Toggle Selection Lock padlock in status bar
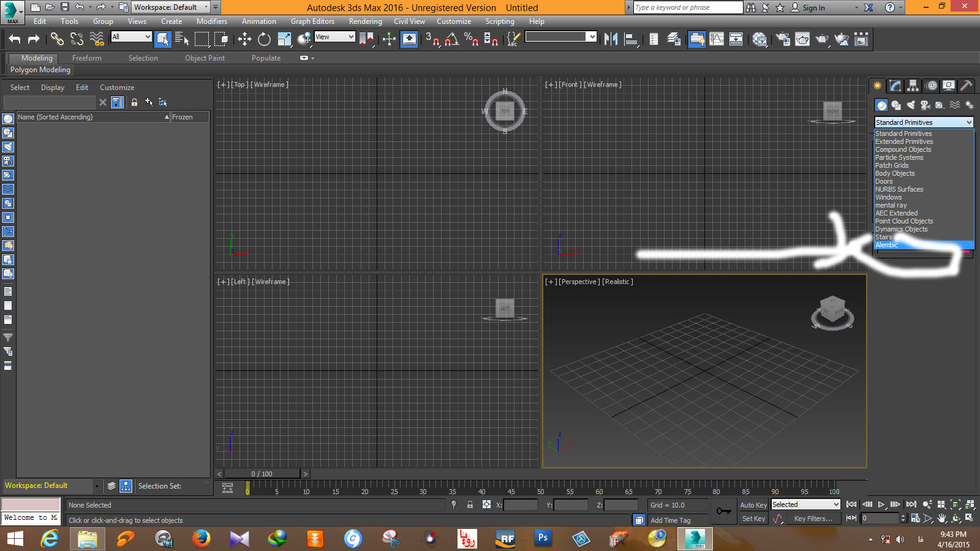Image resolution: width=980 pixels, height=551 pixels. pyautogui.click(x=470, y=504)
